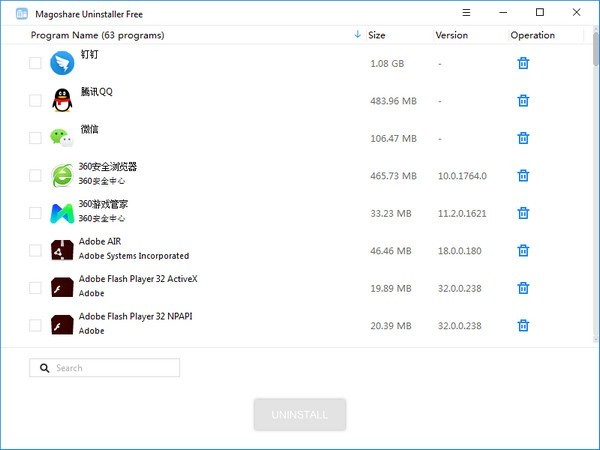Click the 465.73 MB size value
Viewport: 600px width, 450px height.
(x=393, y=176)
